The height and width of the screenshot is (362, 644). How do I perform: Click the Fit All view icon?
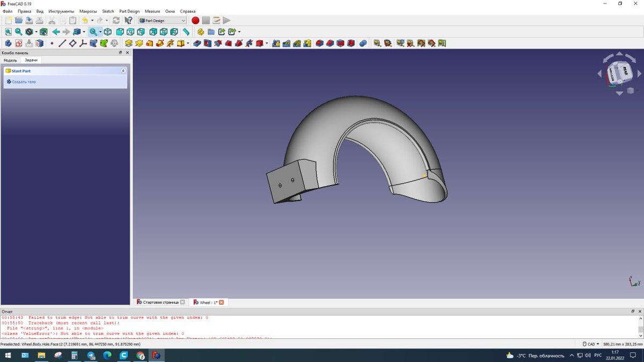(x=8, y=32)
